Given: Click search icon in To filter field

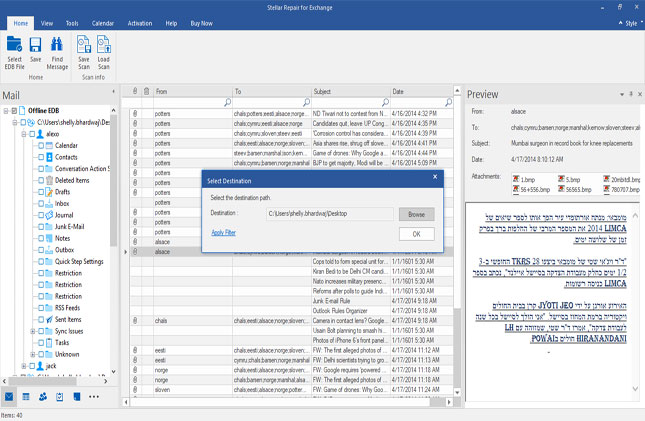Looking at the screenshot, I should click(306, 102).
